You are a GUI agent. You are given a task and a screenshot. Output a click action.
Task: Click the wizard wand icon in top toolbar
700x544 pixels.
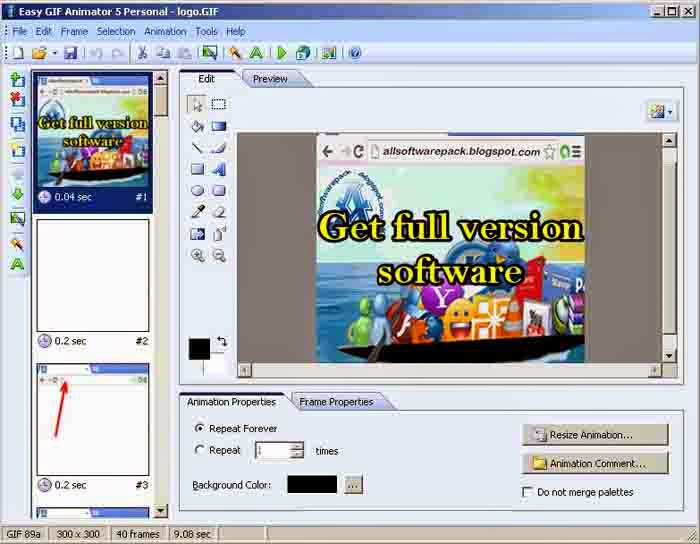[x=234, y=53]
